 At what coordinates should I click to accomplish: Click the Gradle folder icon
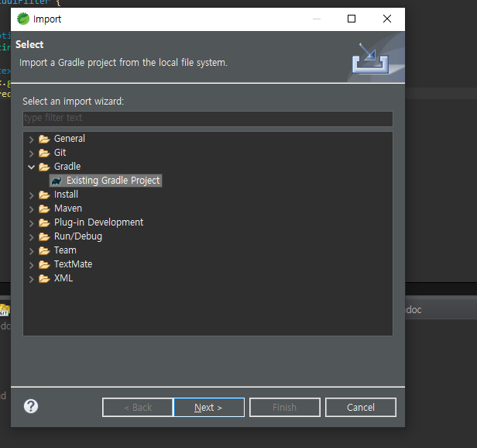coord(44,167)
